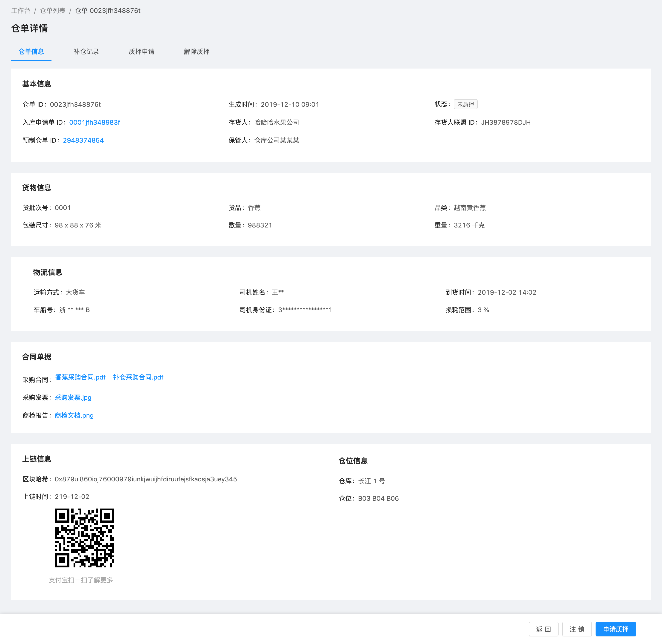Click the Alipay QR code image
The image size is (662, 644).
tap(85, 538)
